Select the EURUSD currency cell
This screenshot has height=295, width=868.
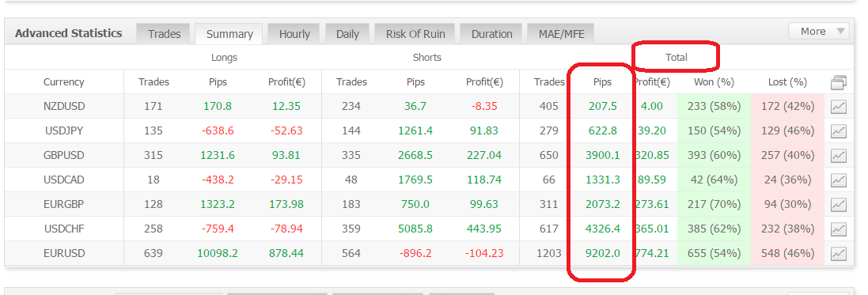[64, 253]
